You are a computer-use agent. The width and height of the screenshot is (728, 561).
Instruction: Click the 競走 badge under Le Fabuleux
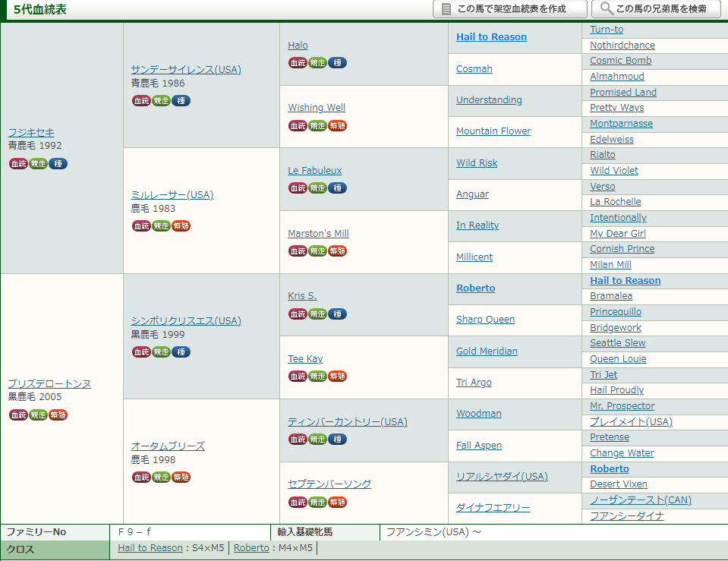(x=318, y=188)
